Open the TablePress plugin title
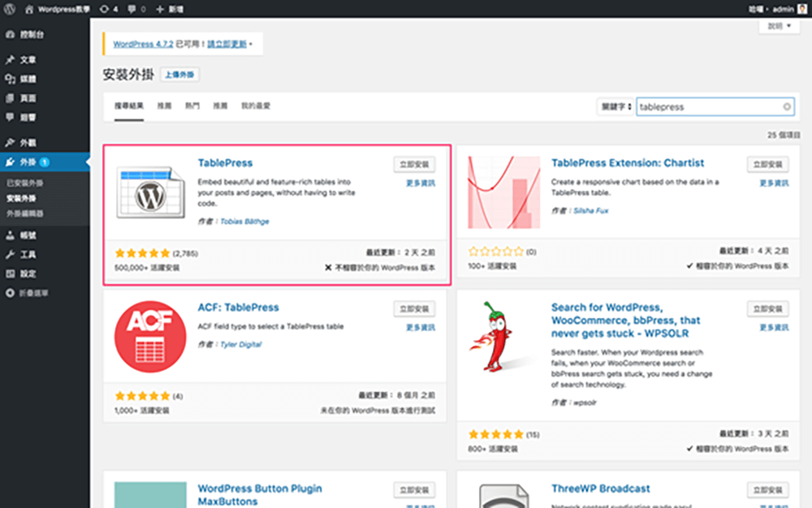 point(225,163)
